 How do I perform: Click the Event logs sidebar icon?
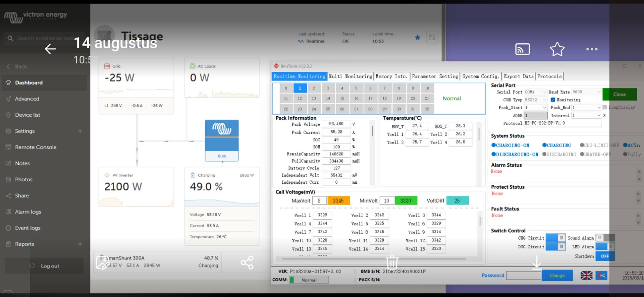coord(8,228)
